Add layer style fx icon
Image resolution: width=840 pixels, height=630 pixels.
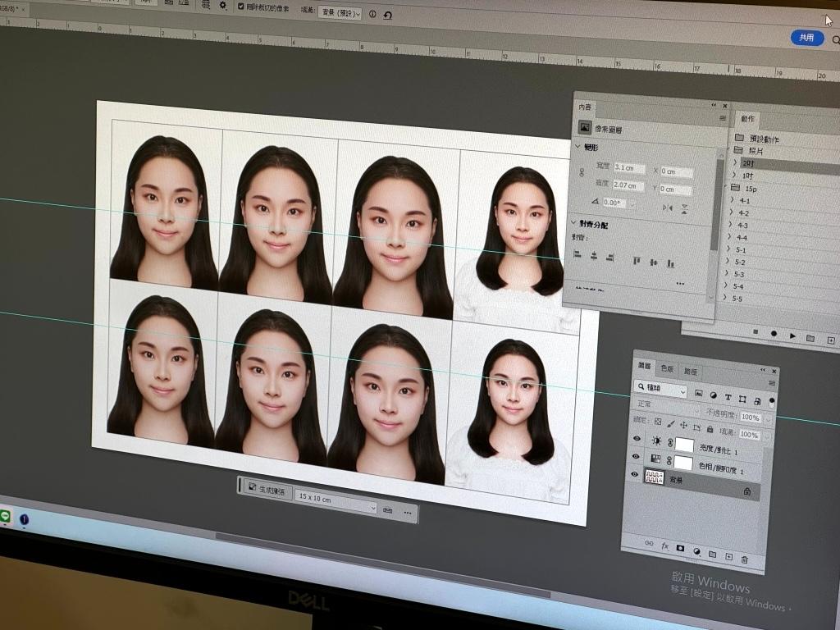(x=664, y=546)
